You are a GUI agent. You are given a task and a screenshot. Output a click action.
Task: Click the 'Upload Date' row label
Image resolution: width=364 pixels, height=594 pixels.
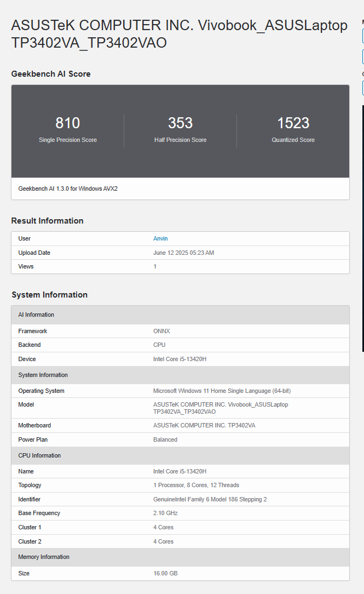(34, 253)
